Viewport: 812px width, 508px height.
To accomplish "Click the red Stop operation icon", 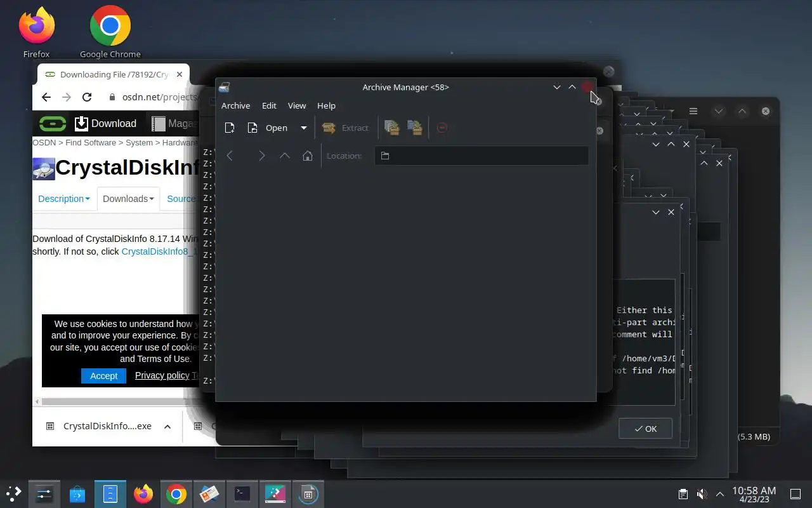I will (x=442, y=128).
